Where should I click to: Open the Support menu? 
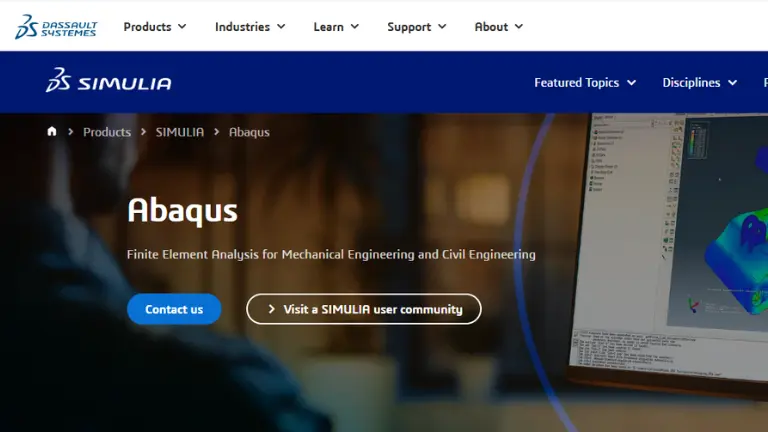416,27
